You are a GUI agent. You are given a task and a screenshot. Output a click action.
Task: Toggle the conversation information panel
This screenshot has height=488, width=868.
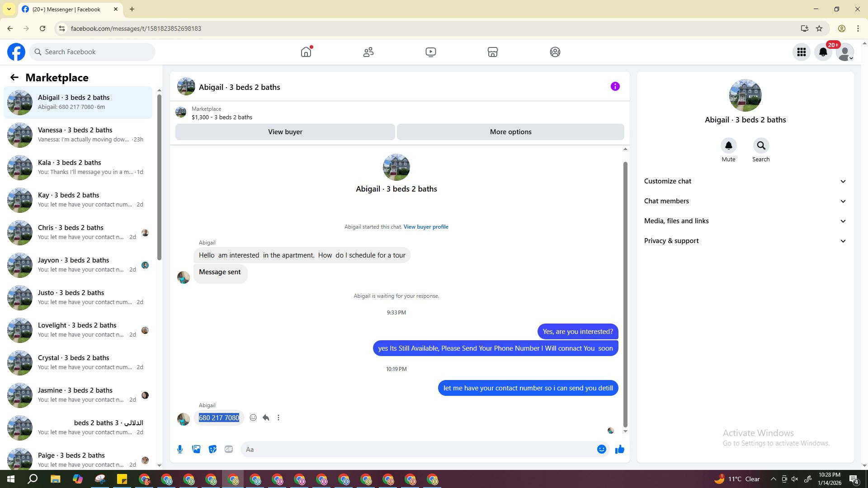click(615, 86)
